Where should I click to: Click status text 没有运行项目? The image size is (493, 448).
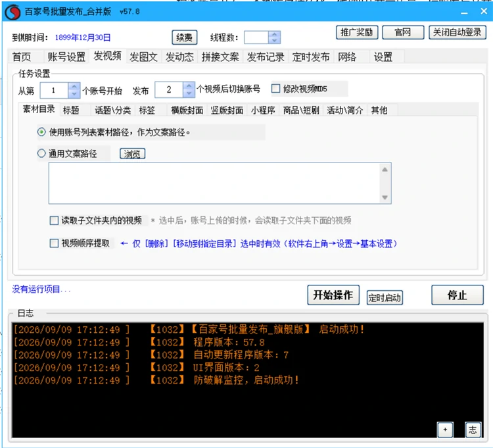[41, 289]
